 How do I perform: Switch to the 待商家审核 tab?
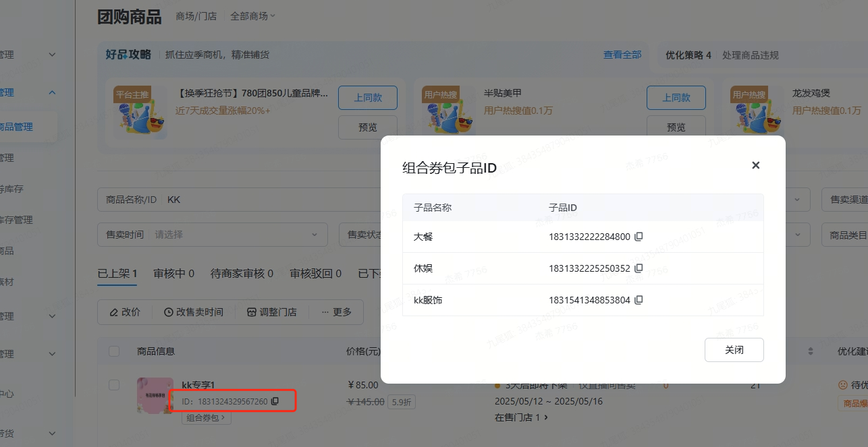click(242, 273)
